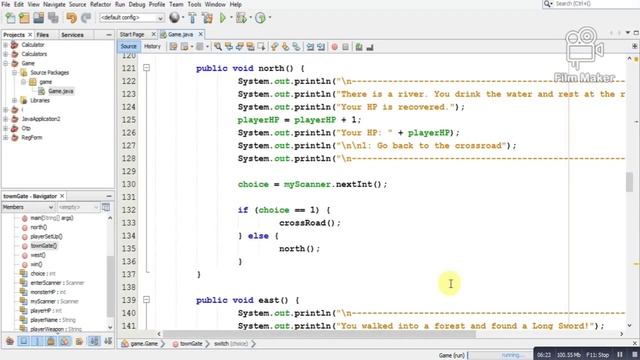Click the Shift Line Right icon
This screenshot has height=360, width=640.
coord(321,47)
